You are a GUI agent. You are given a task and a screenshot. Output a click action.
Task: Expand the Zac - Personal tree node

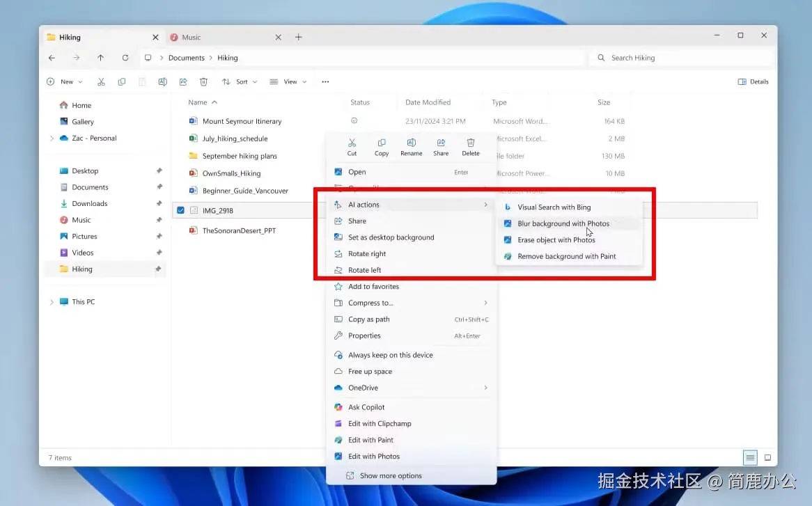click(x=52, y=138)
